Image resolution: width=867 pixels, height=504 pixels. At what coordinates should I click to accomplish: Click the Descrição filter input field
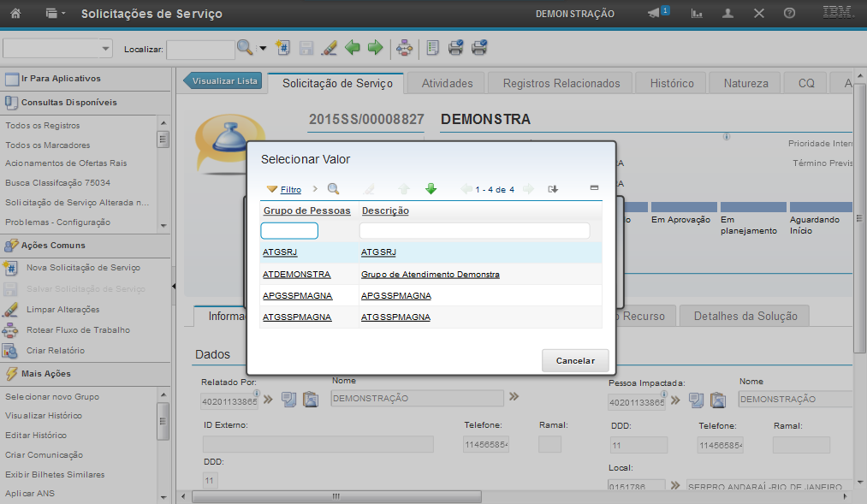(474, 231)
